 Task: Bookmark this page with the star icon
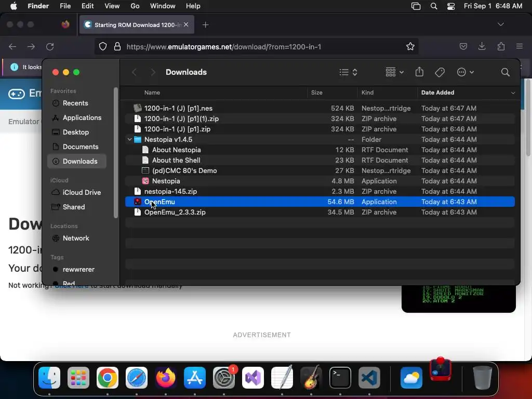pyautogui.click(x=410, y=46)
